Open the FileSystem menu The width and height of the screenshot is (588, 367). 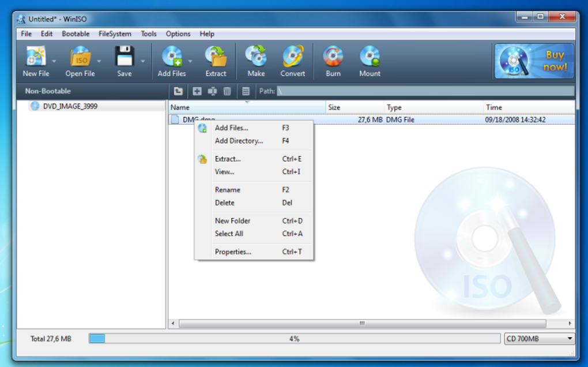pyautogui.click(x=115, y=34)
